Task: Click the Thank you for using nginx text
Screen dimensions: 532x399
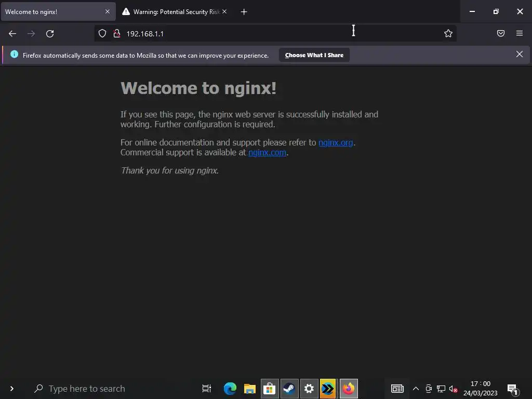Action: coord(170,170)
